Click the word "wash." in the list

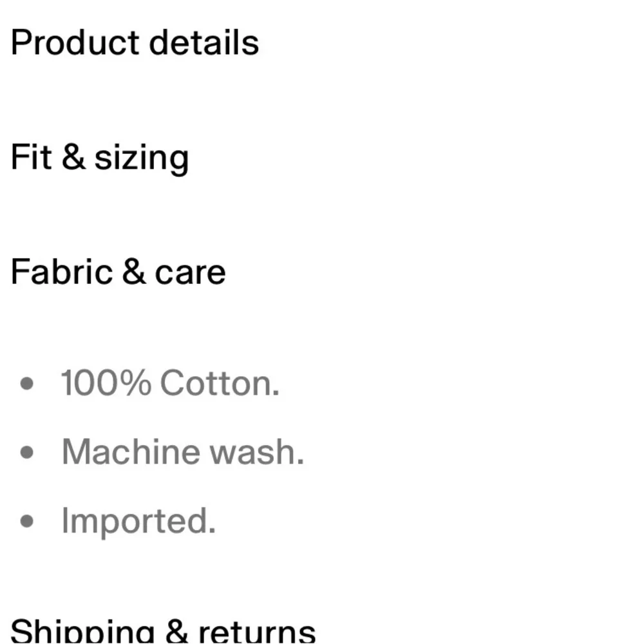pos(257,452)
